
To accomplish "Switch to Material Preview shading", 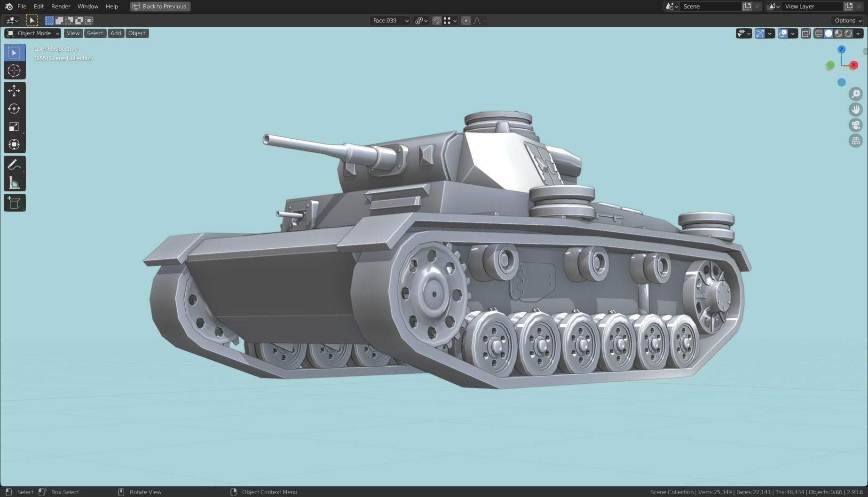I will click(838, 33).
